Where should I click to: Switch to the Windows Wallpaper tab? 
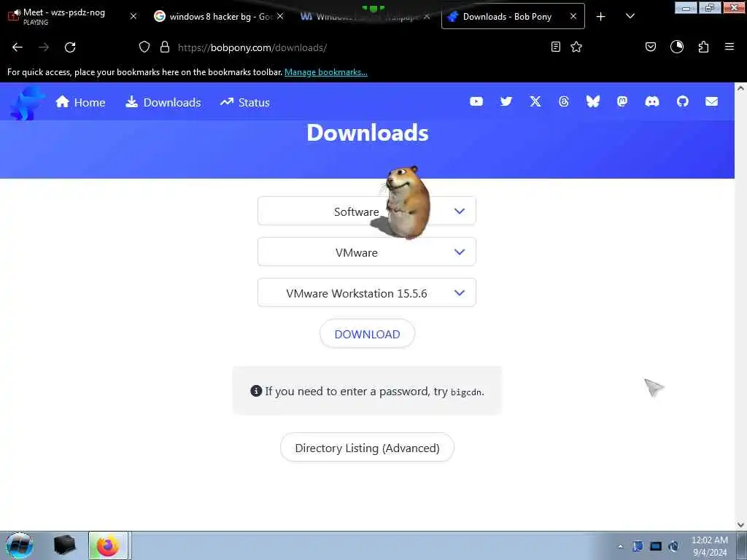click(x=365, y=16)
